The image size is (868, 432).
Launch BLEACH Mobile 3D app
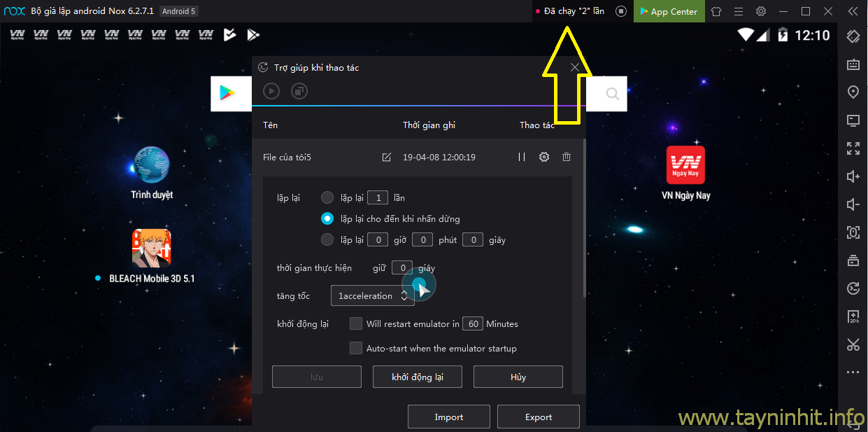pos(152,249)
